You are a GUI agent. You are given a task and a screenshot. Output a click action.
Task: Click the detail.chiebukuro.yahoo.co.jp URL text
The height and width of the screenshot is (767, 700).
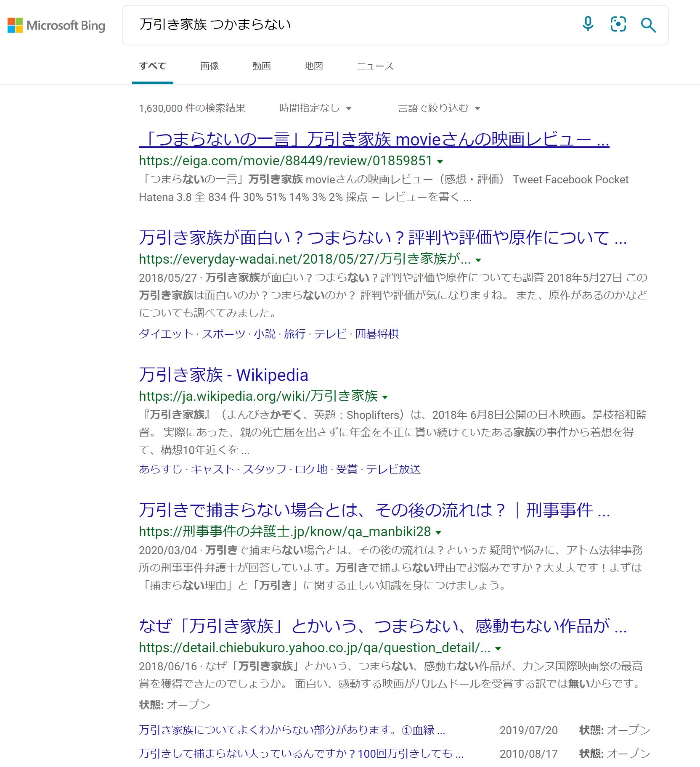click(x=315, y=648)
